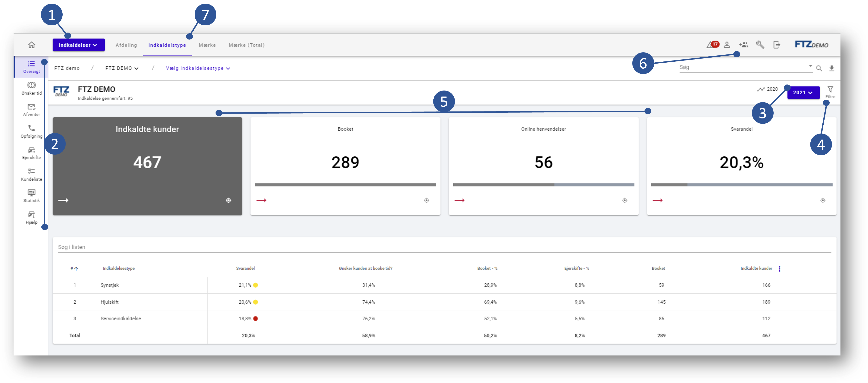
Task: Sort by the # column header
Action: [x=74, y=269]
